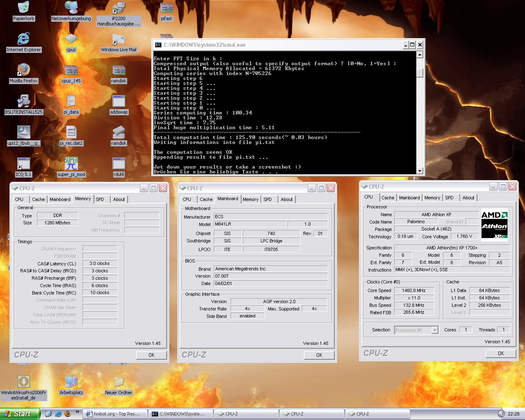Click the cmd window scrollbar thumb
This screenshot has height=420, width=525.
(x=420, y=73)
